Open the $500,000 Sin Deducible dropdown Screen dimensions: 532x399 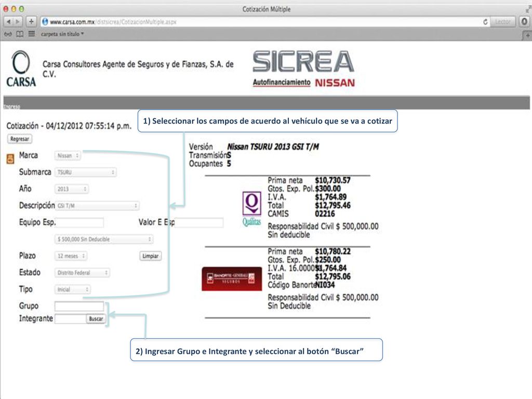pos(103,239)
